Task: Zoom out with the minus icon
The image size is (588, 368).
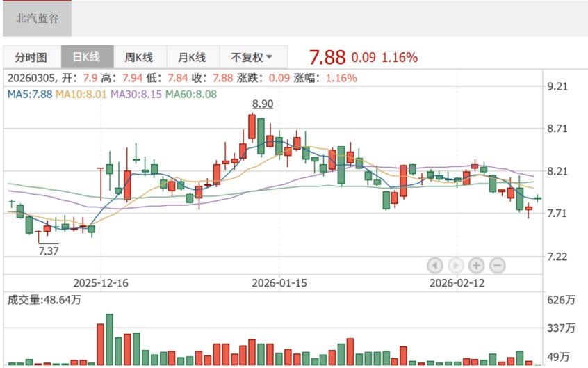Action: pyautogui.click(x=497, y=266)
